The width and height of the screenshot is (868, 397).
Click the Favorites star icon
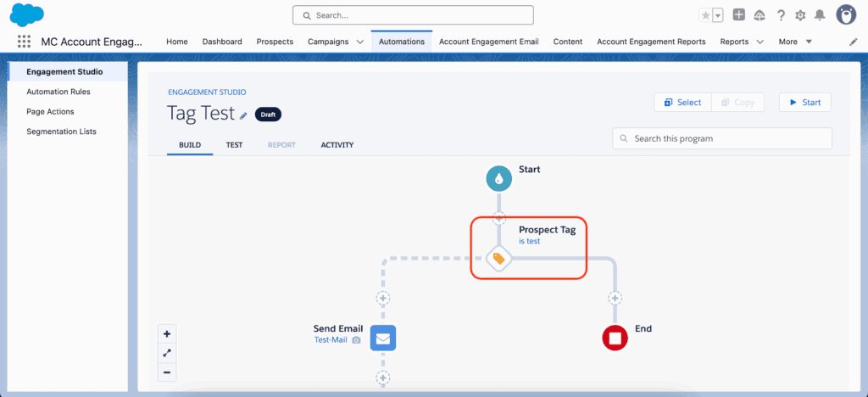tap(705, 15)
